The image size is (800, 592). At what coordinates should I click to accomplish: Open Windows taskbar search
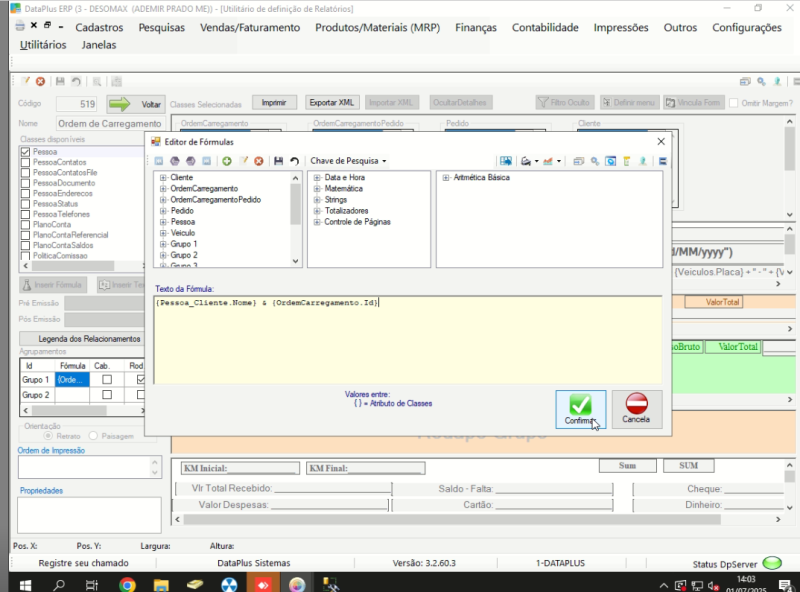(x=59, y=584)
